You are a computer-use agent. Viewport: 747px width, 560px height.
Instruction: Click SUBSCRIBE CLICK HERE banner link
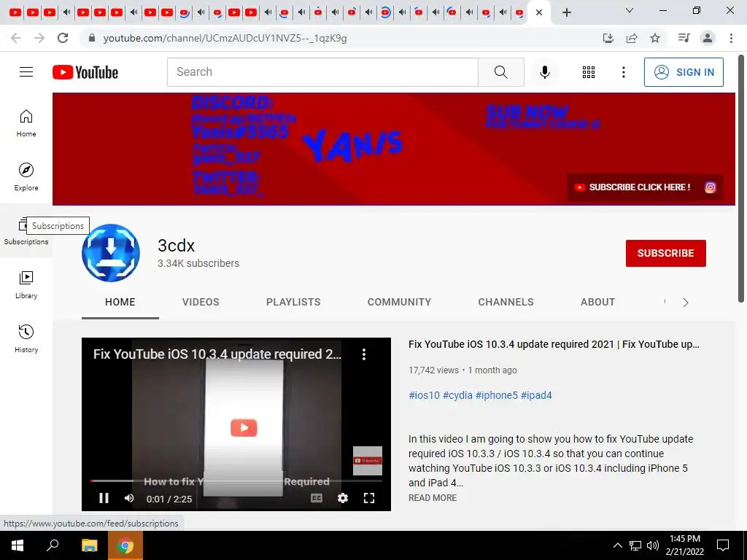pyautogui.click(x=632, y=187)
